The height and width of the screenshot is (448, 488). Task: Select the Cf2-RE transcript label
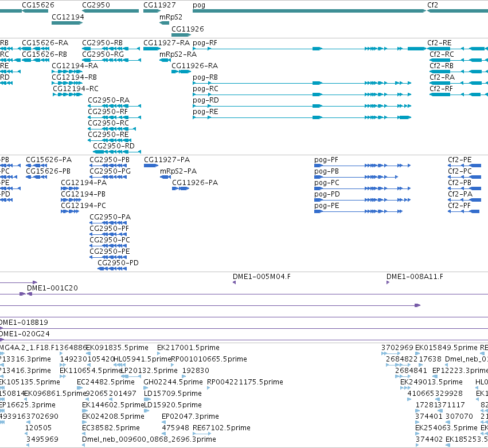tap(439, 42)
